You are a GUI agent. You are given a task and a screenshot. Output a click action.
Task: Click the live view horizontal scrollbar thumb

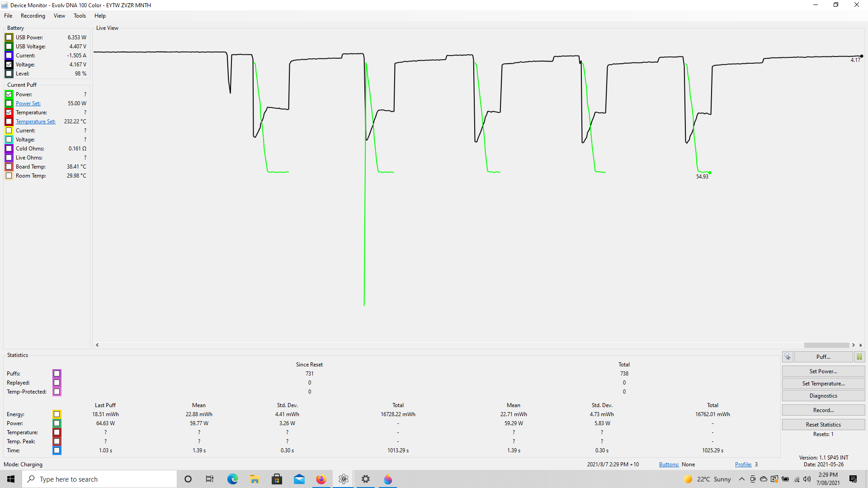click(826, 345)
